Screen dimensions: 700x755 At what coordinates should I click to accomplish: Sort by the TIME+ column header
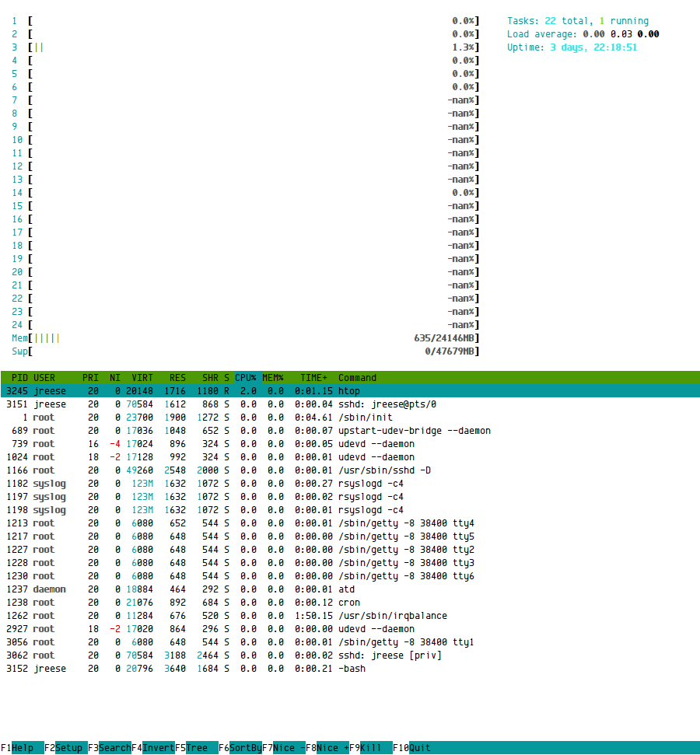click(x=313, y=378)
